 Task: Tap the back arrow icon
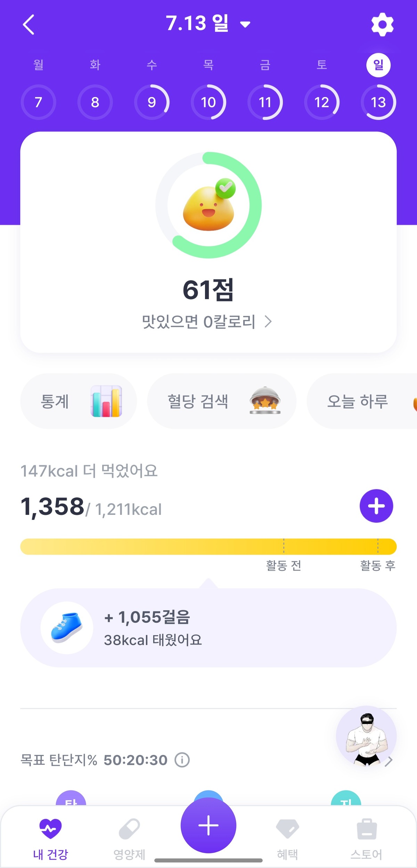(28, 24)
